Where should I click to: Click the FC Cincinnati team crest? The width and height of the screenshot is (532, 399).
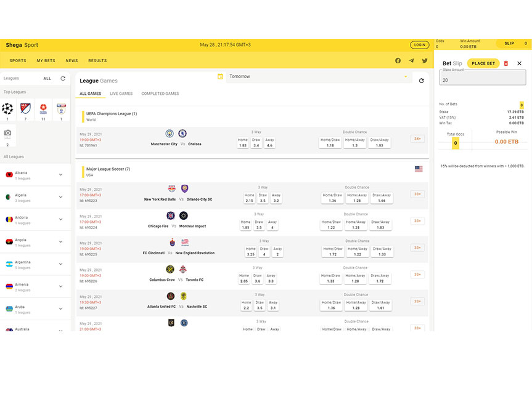[173, 243]
